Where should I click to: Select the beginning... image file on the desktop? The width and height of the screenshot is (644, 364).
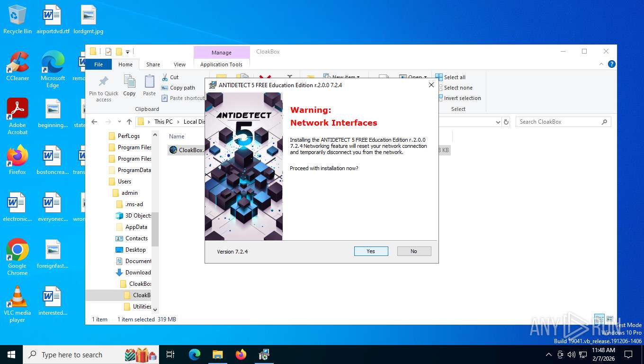point(53,113)
